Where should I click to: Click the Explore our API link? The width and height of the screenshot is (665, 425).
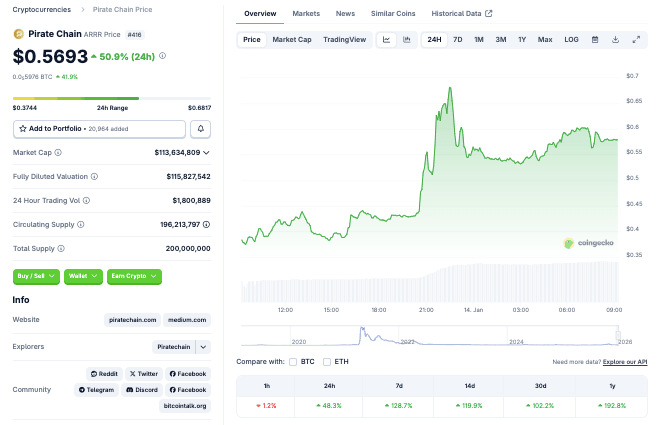coord(625,362)
